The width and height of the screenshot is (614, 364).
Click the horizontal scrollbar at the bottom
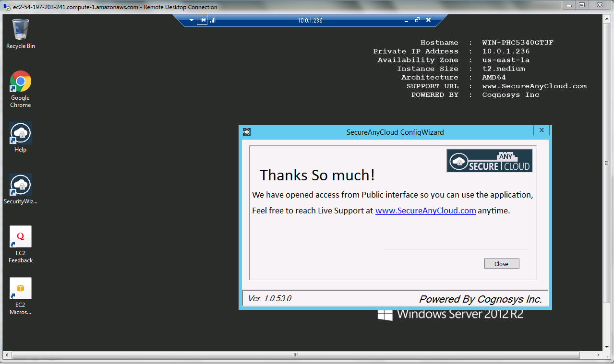point(295,355)
